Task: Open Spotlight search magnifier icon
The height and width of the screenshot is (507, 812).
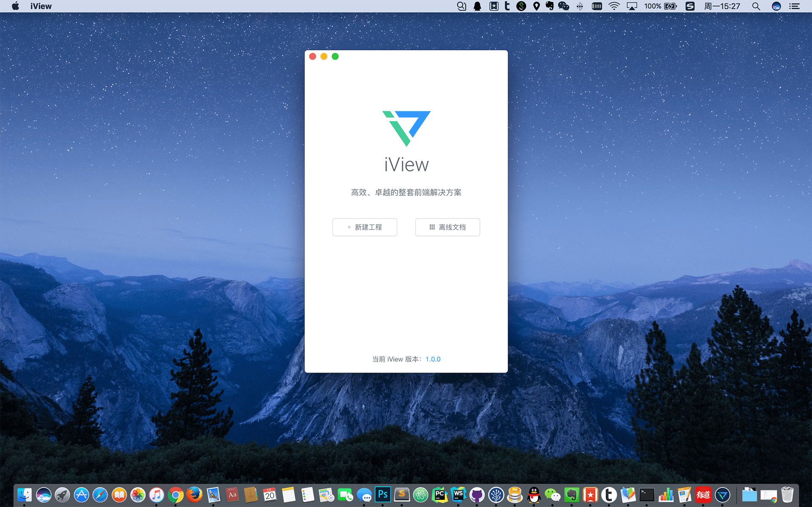Action: point(756,6)
